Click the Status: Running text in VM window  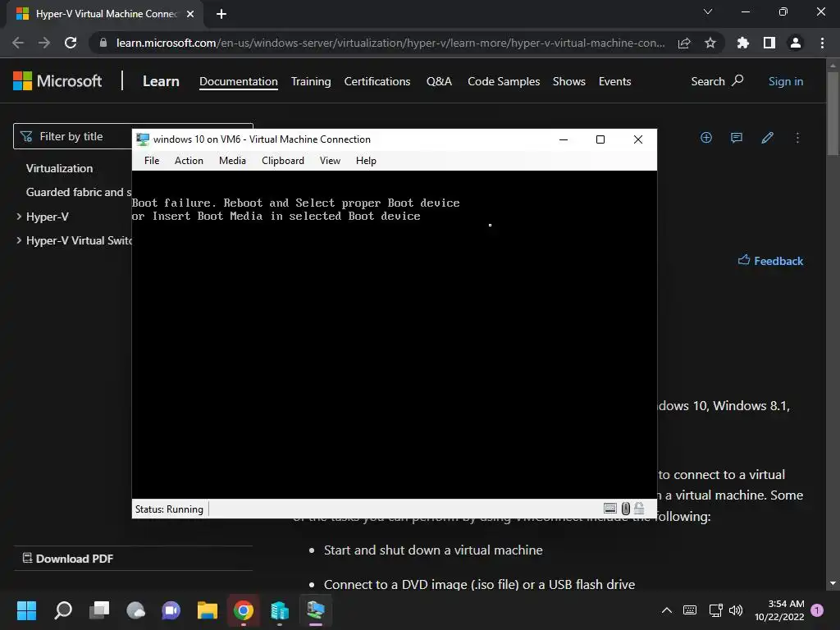tap(169, 509)
